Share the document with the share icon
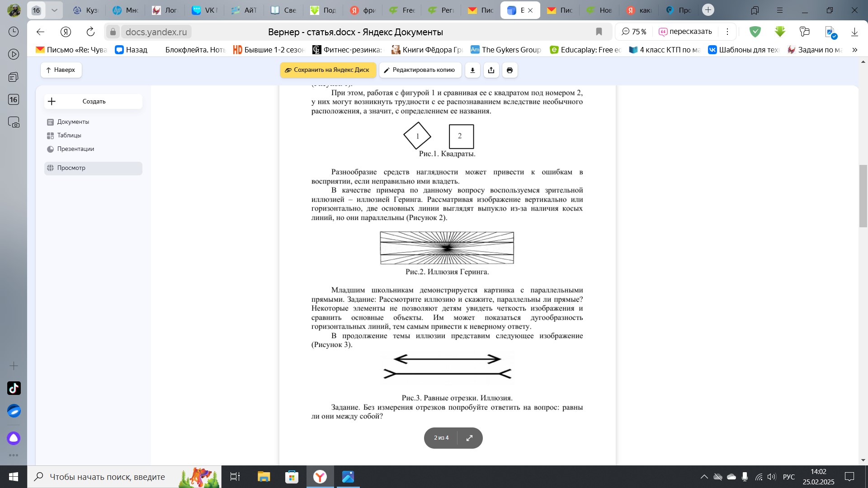Screen dimensions: 868x488 [491, 70]
